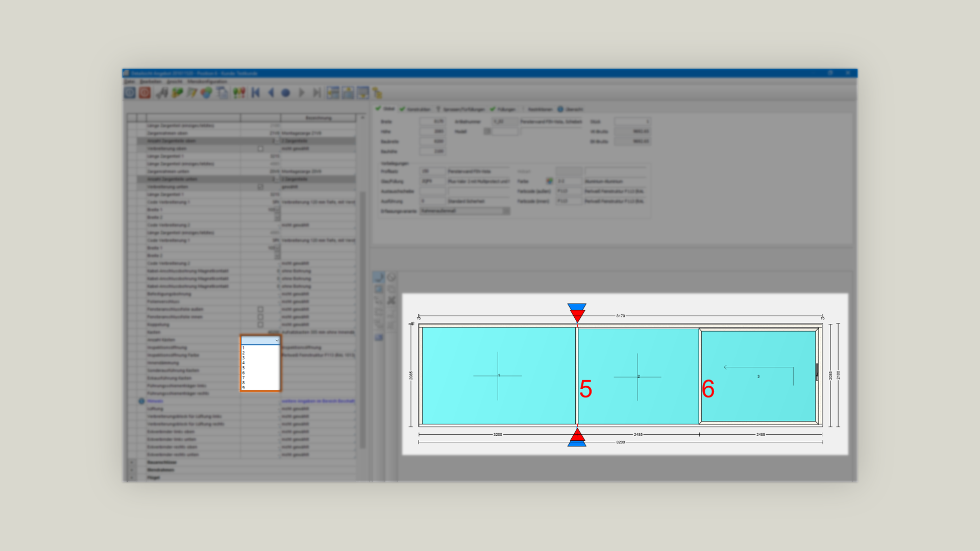Select option 8 in the open dropdown list
This screenshot has height=551, width=980.
[x=260, y=383]
